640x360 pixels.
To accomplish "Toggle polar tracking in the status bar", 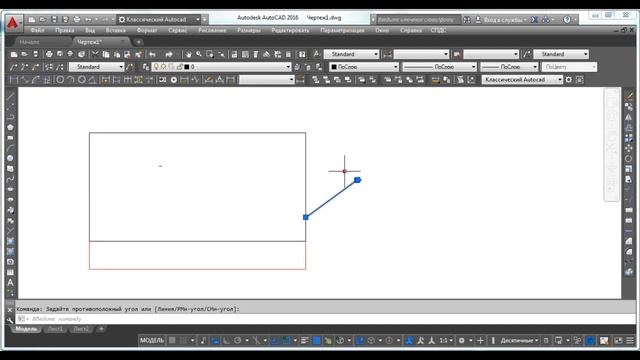I will point(238,340).
